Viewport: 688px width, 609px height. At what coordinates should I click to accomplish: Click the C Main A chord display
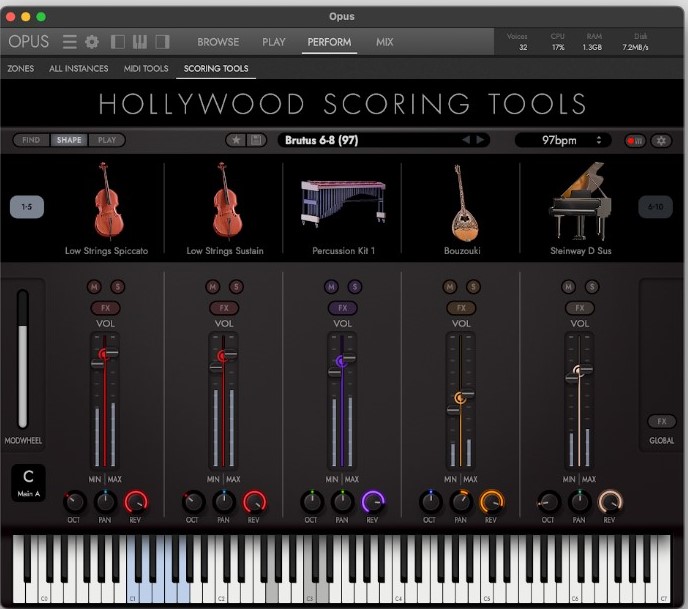(29, 483)
